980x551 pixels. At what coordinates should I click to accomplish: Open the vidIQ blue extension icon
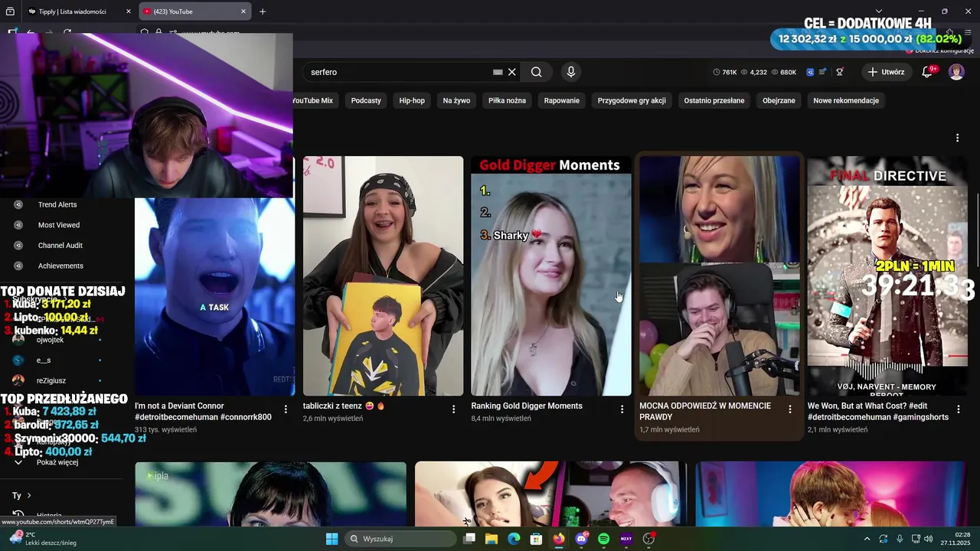[810, 72]
